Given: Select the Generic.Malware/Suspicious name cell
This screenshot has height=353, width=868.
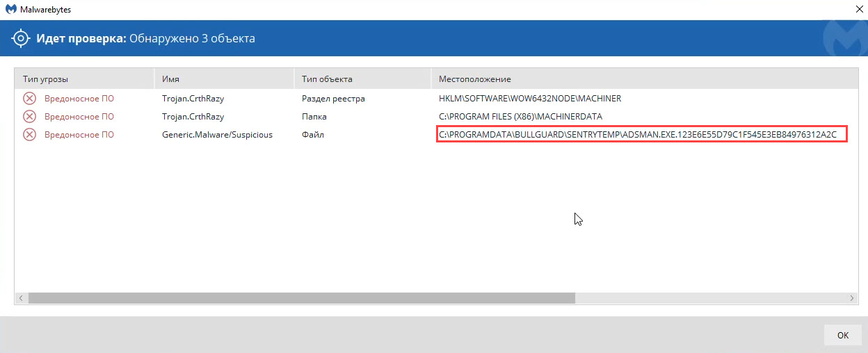Looking at the screenshot, I should click(x=217, y=135).
